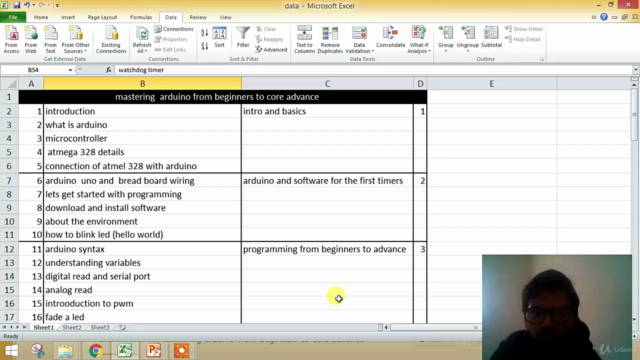Switch to Home ribbon tab
Screen dimensions: 640x360
(41, 17)
